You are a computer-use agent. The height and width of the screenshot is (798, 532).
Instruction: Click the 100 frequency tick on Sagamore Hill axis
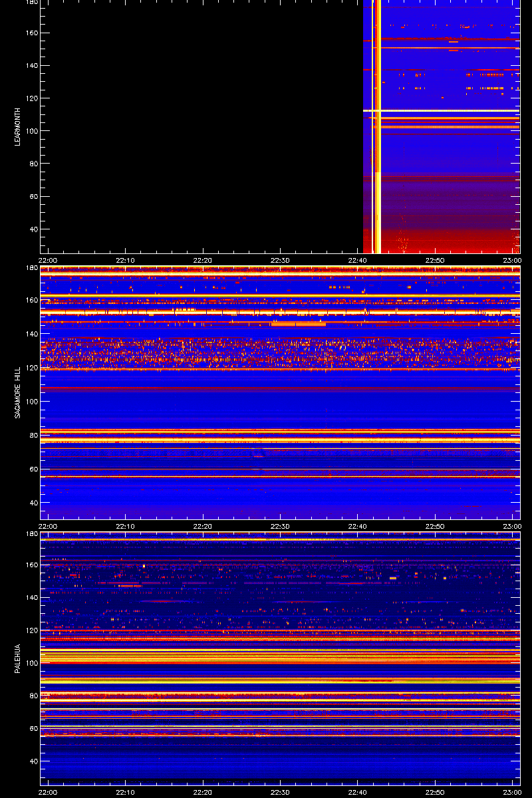32,402
